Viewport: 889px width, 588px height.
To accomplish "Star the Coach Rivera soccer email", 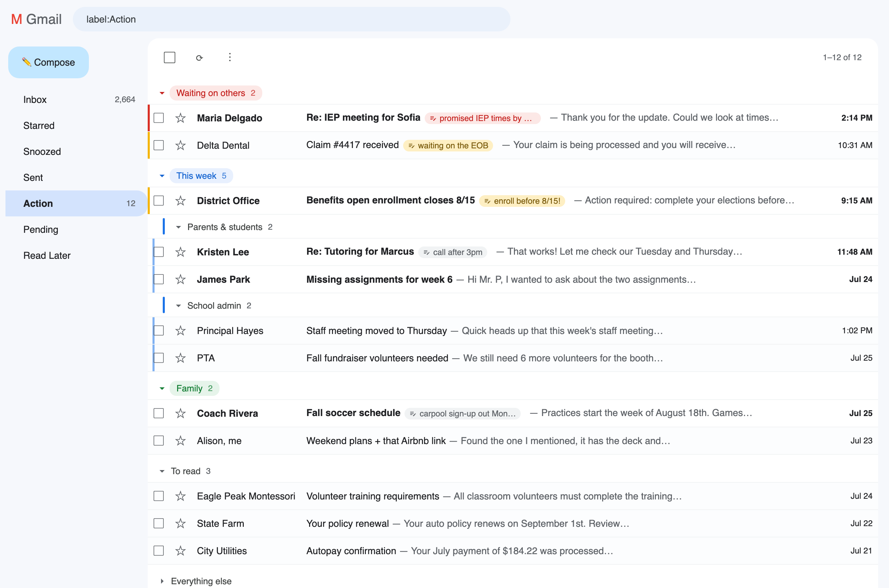I will pos(181,413).
